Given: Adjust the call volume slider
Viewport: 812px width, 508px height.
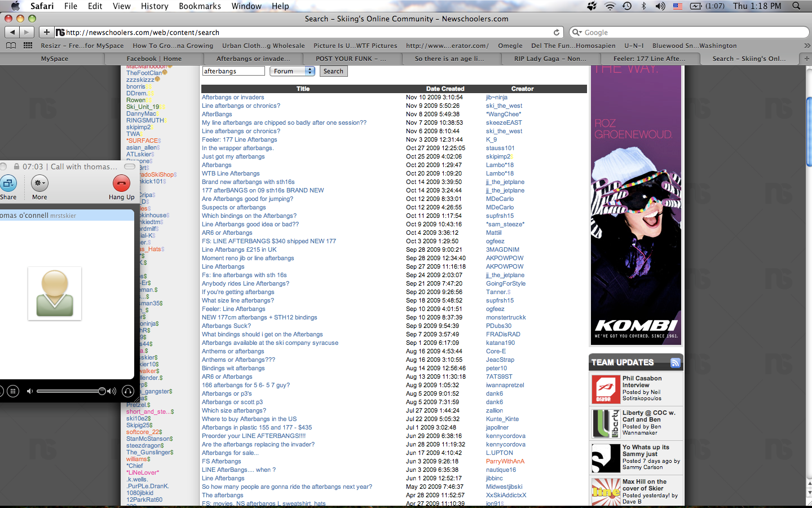Looking at the screenshot, I should point(101,391).
